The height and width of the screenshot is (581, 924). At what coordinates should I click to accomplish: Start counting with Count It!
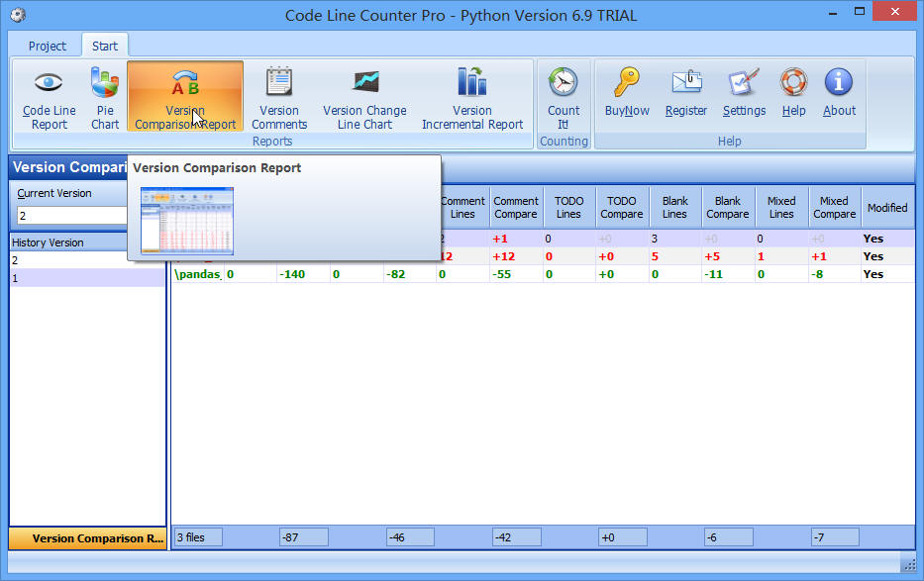tap(564, 98)
